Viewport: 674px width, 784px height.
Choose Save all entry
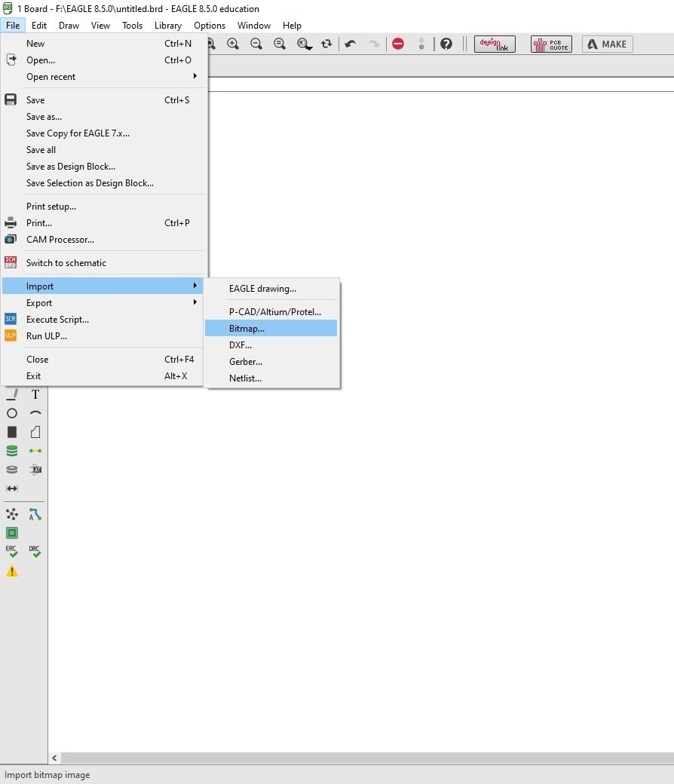point(103,149)
